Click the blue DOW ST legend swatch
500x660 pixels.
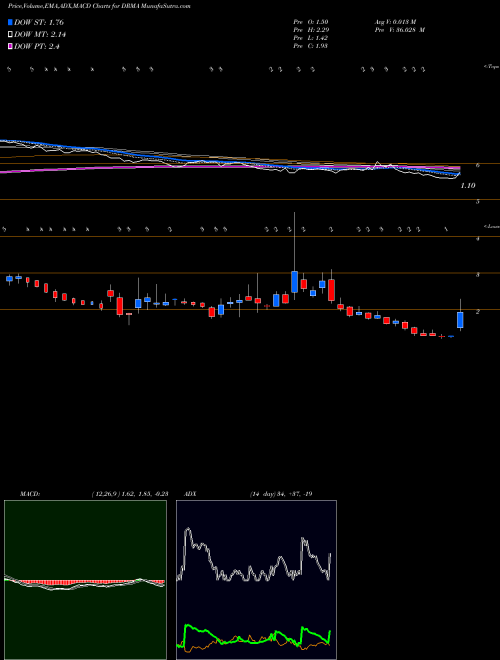tap(10, 22)
